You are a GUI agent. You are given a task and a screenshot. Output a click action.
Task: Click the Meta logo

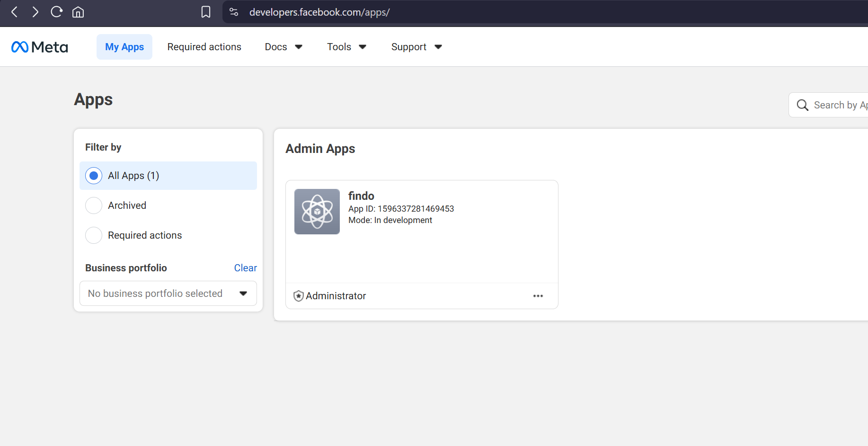(x=40, y=47)
